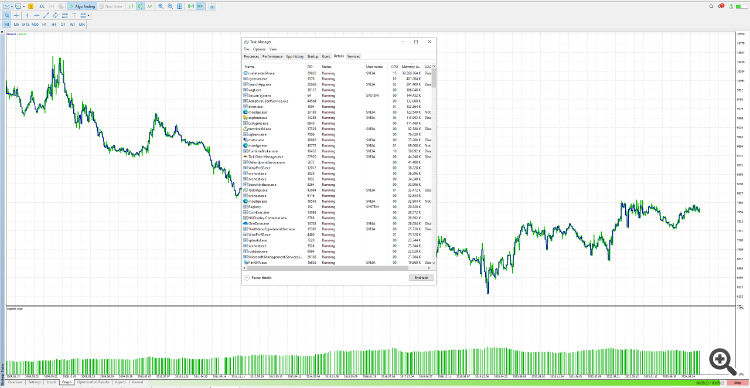
Task: Select the cursor pointer tool
Action: 7,15
